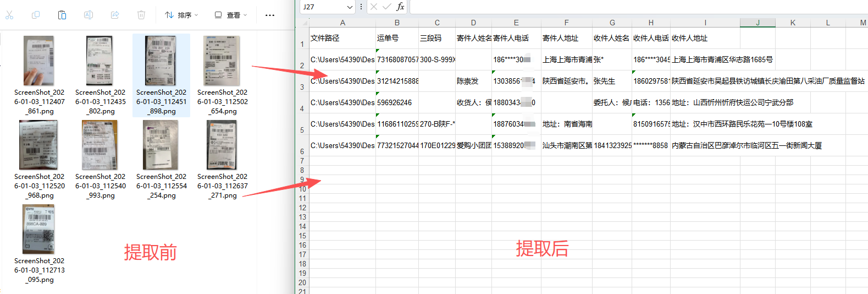
Task: Select row 12 header in spreadsheet
Action: click(302, 208)
